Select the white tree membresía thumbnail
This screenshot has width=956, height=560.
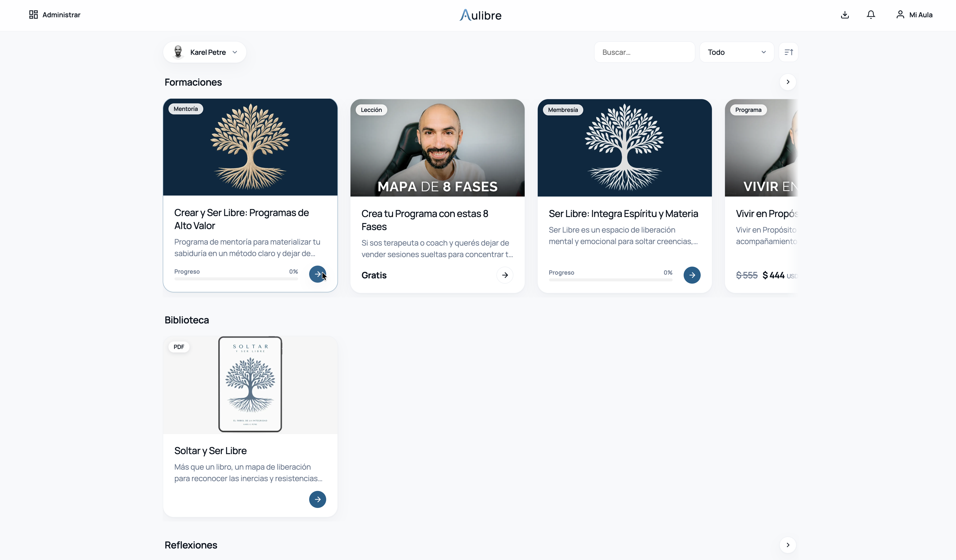(625, 148)
